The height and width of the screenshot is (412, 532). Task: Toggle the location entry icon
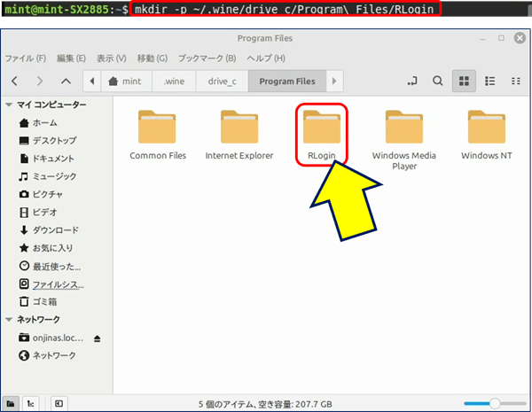[x=412, y=81]
